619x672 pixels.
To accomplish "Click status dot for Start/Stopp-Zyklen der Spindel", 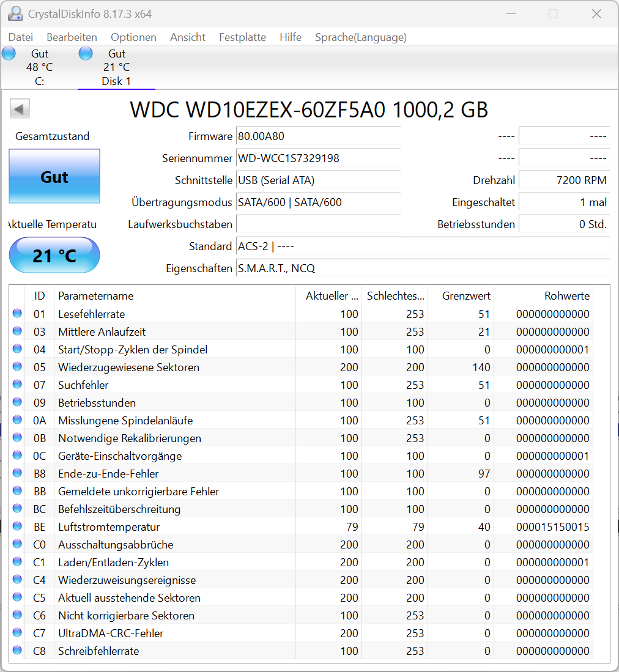I will point(17,349).
